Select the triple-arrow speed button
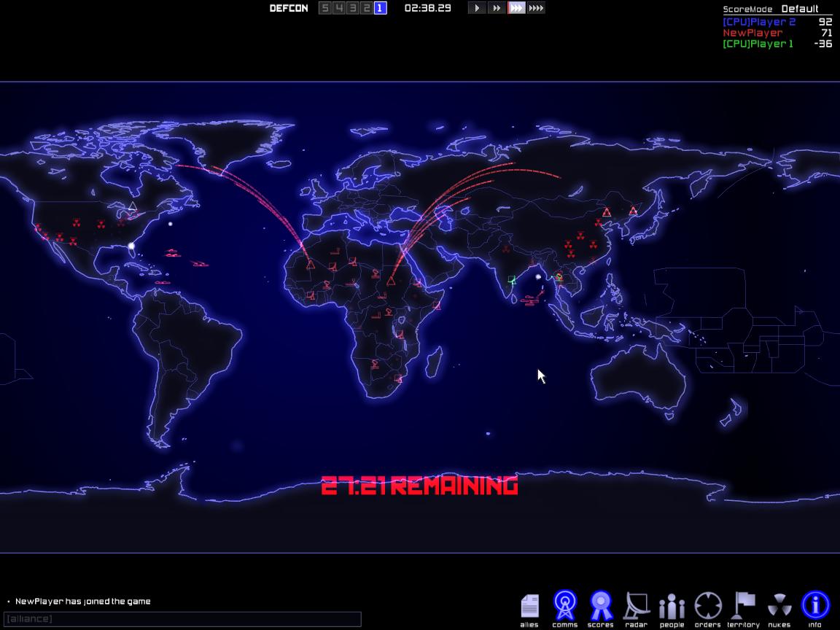840x630 pixels. 516,8
